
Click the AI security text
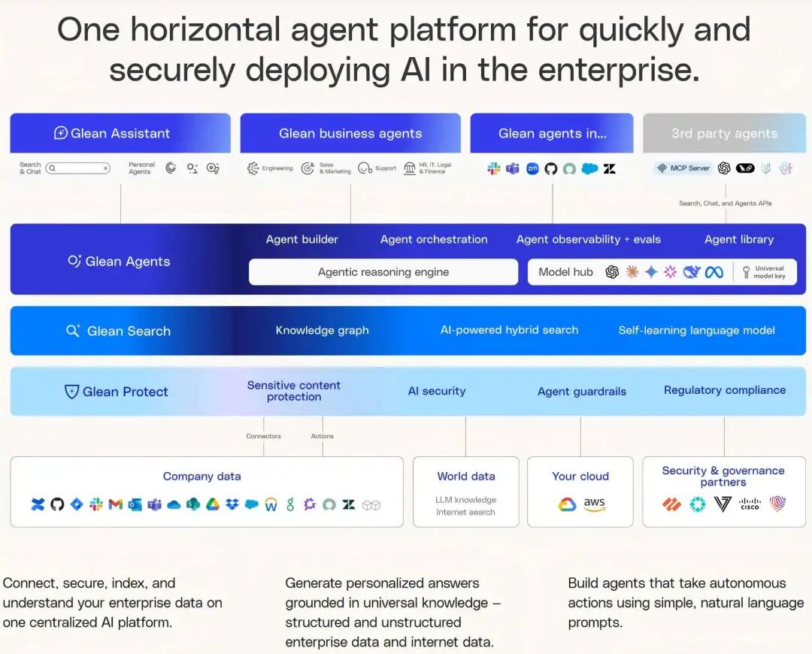pyautogui.click(x=437, y=391)
